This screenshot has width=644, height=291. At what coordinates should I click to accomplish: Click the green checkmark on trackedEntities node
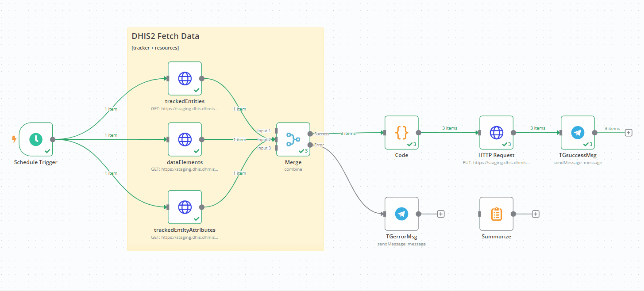tap(197, 90)
